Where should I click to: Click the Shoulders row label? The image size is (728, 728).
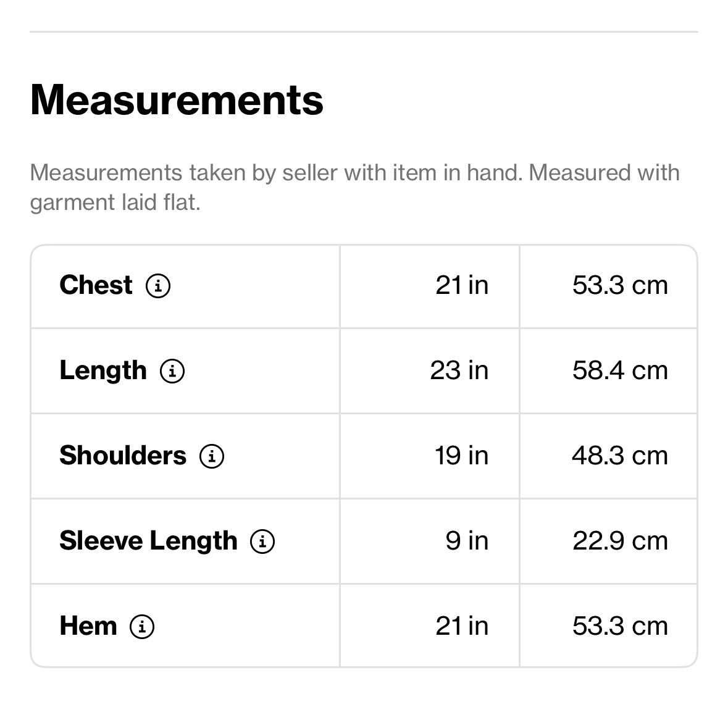(123, 456)
